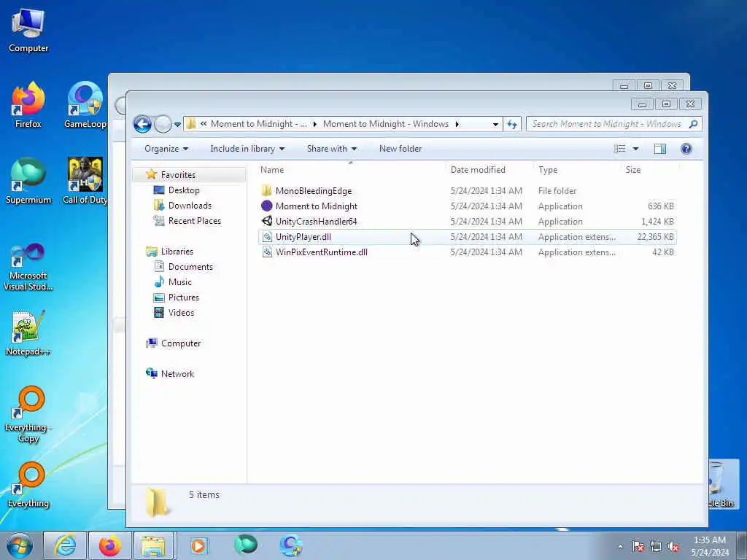
Task: Open the Videos library
Action: [181, 312]
